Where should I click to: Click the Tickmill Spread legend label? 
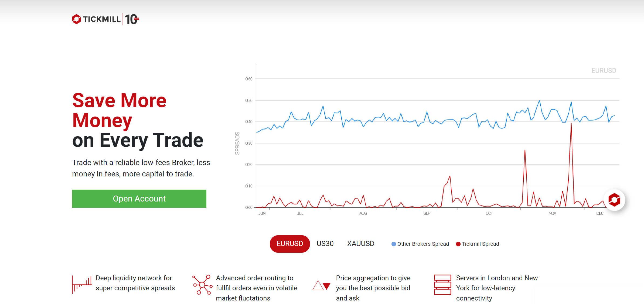(480, 244)
